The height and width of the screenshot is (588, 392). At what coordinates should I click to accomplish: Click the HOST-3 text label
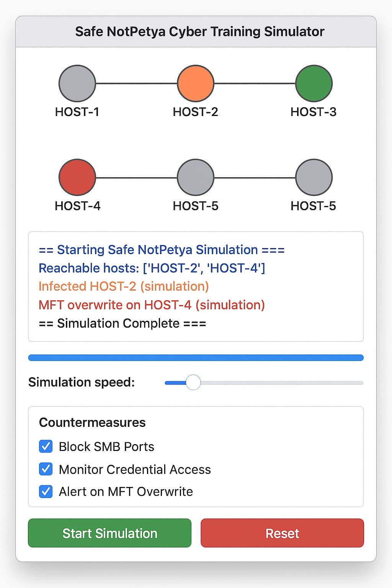tap(313, 112)
